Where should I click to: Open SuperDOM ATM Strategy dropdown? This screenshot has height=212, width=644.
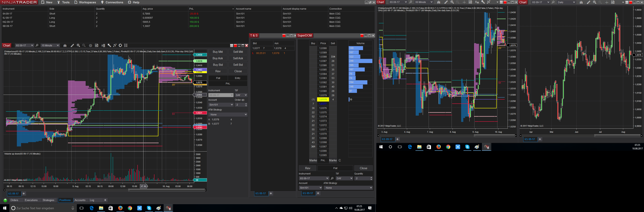[348, 188]
